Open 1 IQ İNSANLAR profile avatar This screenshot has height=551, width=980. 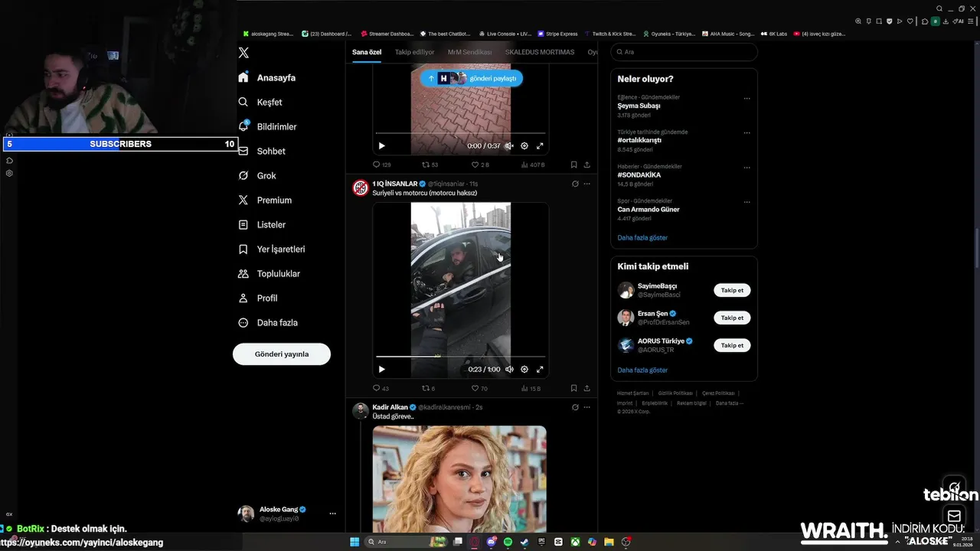[361, 187]
